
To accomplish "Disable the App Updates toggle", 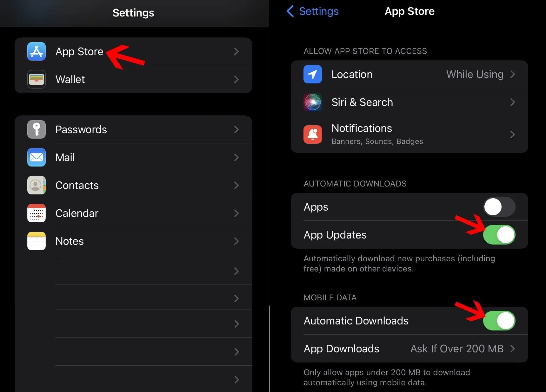I will [x=499, y=235].
